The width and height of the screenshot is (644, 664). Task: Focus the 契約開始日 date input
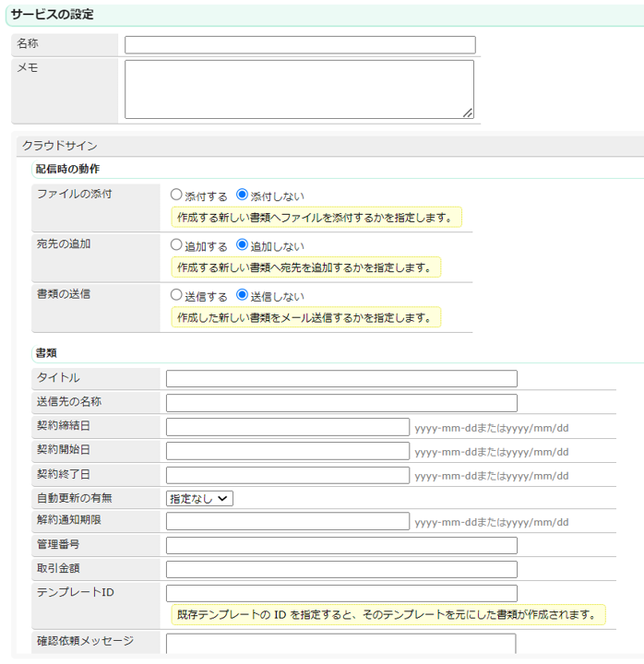tap(287, 450)
